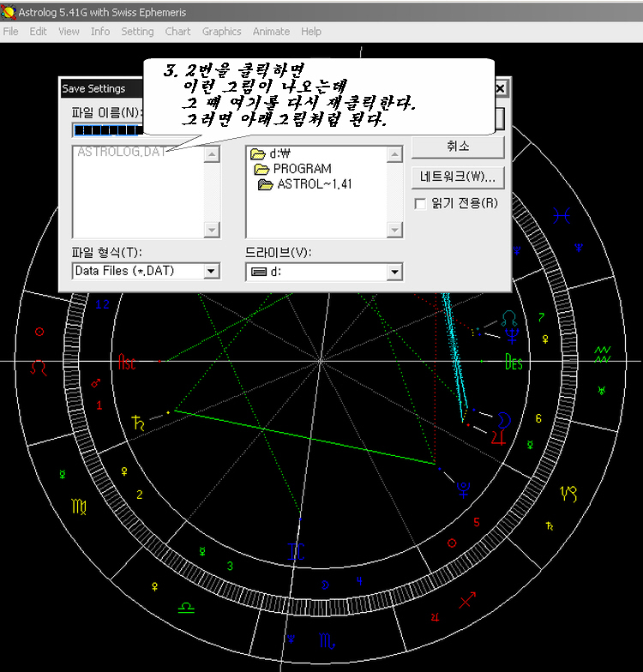Click the red Sagittarius arrow glyph

468,600
